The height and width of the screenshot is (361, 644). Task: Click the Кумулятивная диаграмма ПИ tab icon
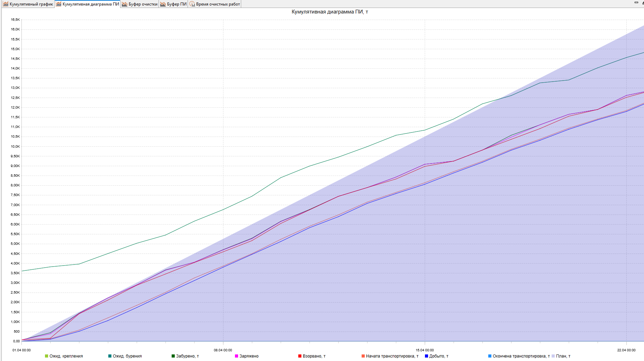(x=59, y=4)
